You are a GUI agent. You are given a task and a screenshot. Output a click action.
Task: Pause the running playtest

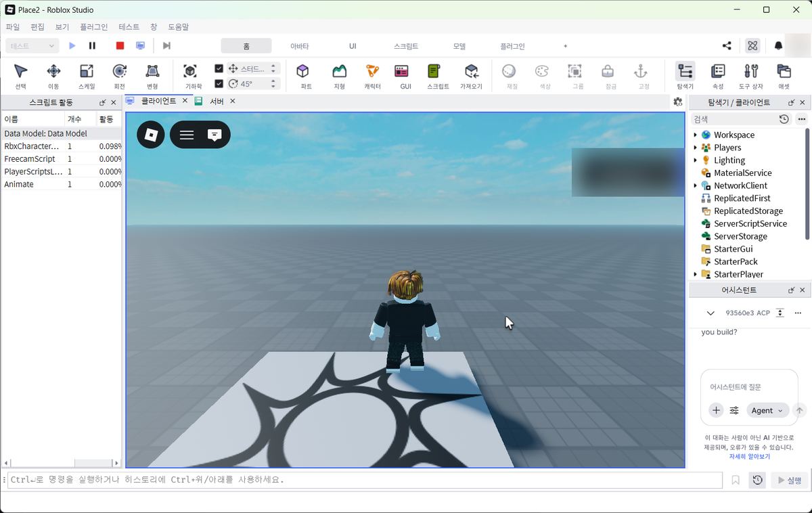(92, 46)
